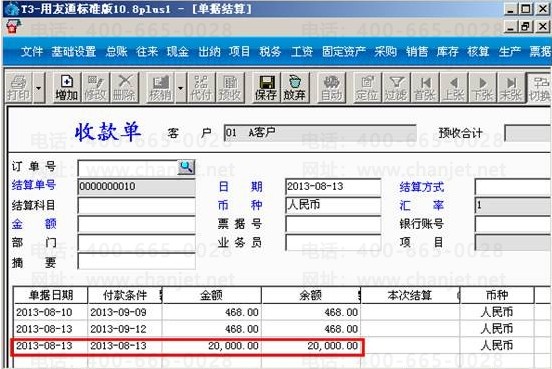The height and width of the screenshot is (369, 552).
Task: Click the 结算方式 input field
Action: coord(513,187)
